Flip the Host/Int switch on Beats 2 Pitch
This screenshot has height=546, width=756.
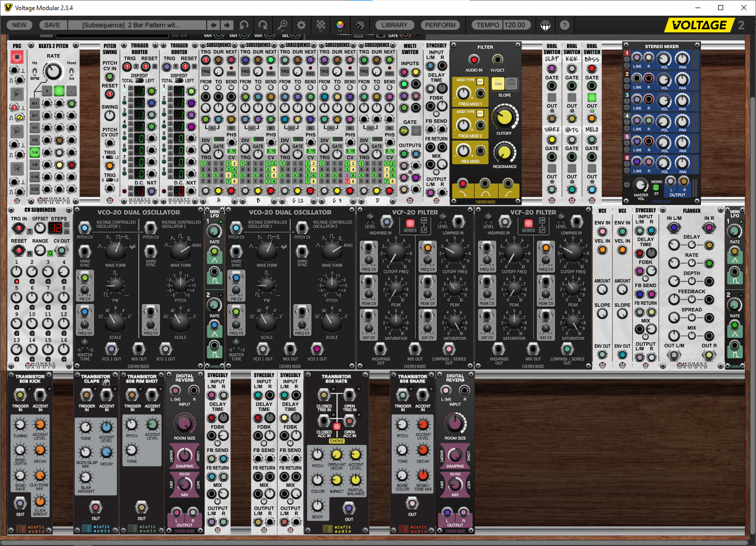(72, 71)
